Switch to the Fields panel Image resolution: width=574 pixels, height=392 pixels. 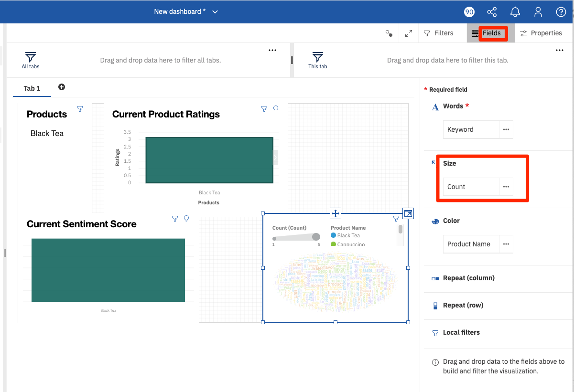(490, 33)
